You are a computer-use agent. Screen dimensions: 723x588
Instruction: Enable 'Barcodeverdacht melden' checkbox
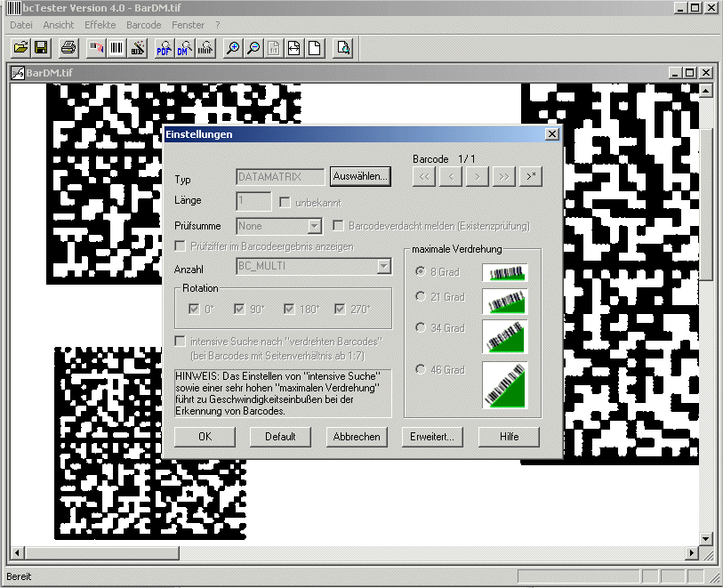click(339, 226)
